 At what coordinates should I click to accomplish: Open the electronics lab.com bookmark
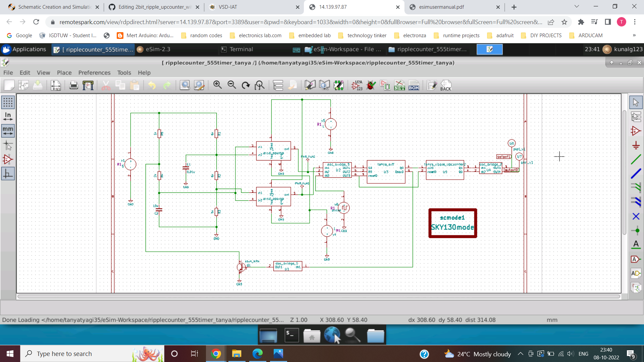[260, 35]
